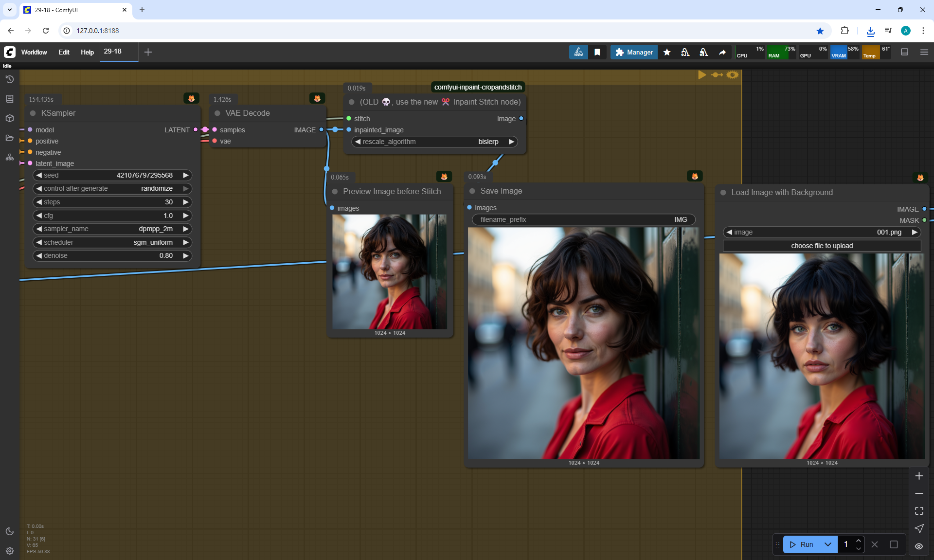This screenshot has width=934, height=560.
Task: Click filename_prefix input field
Action: pyautogui.click(x=583, y=219)
